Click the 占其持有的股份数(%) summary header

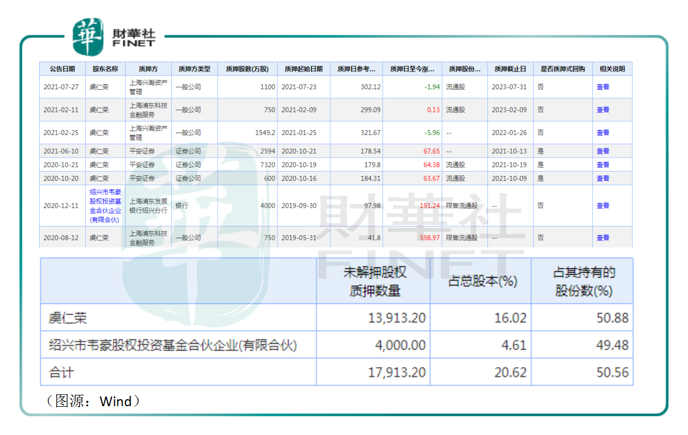click(x=584, y=281)
